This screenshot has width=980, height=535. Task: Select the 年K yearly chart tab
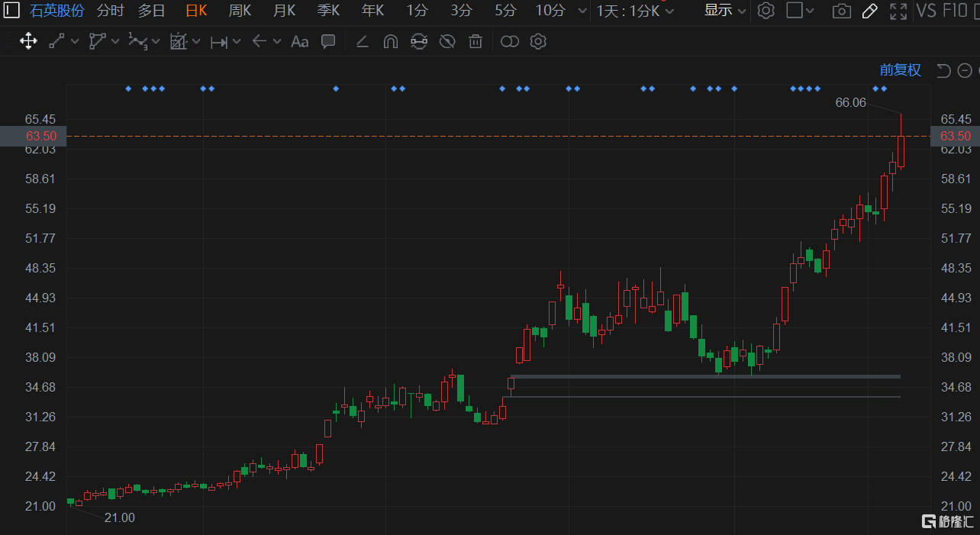[373, 11]
